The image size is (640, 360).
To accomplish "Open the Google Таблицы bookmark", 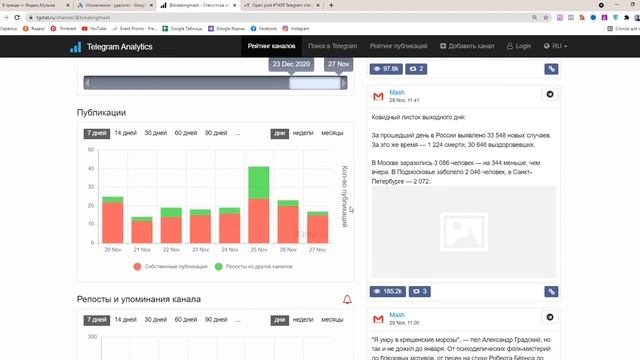I will coord(182,29).
